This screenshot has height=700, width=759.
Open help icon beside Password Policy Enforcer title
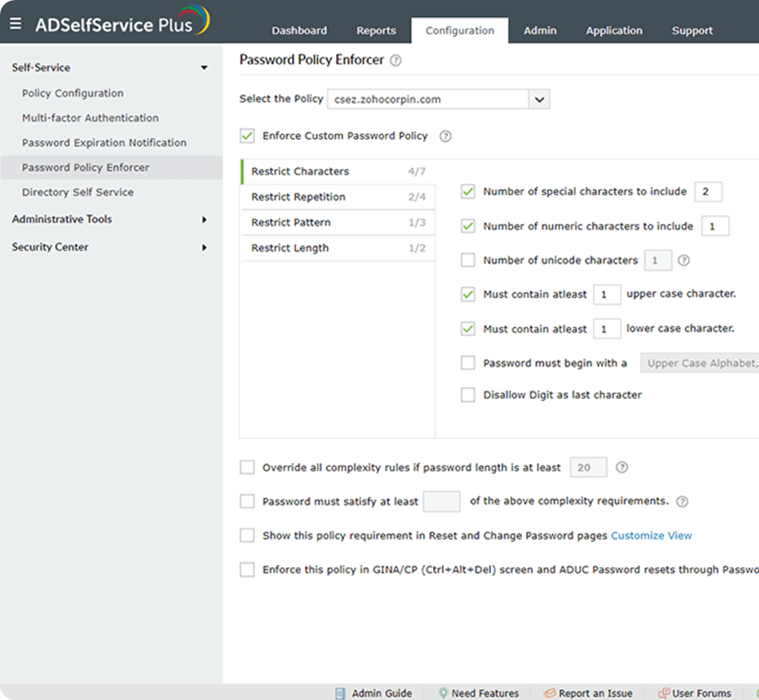pyautogui.click(x=396, y=60)
